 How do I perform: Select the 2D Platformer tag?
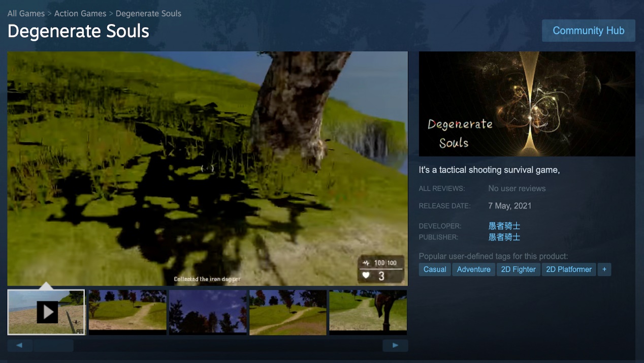point(569,269)
